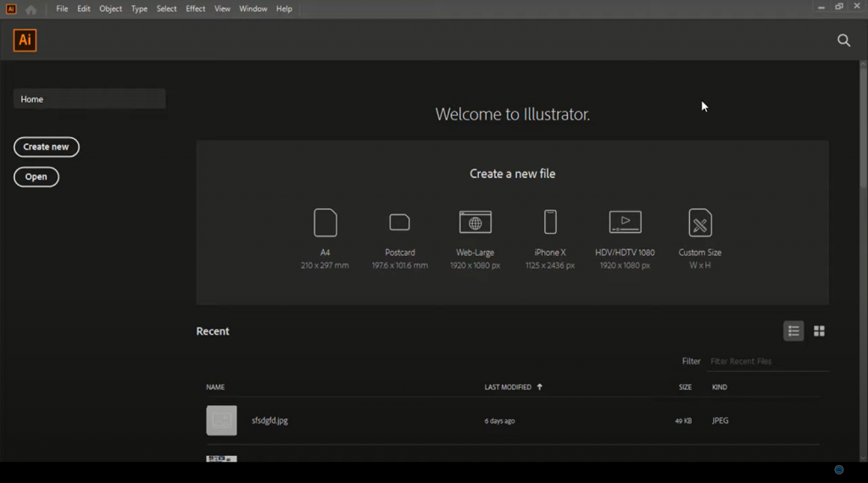Click the 49 KB size cell

(683, 421)
